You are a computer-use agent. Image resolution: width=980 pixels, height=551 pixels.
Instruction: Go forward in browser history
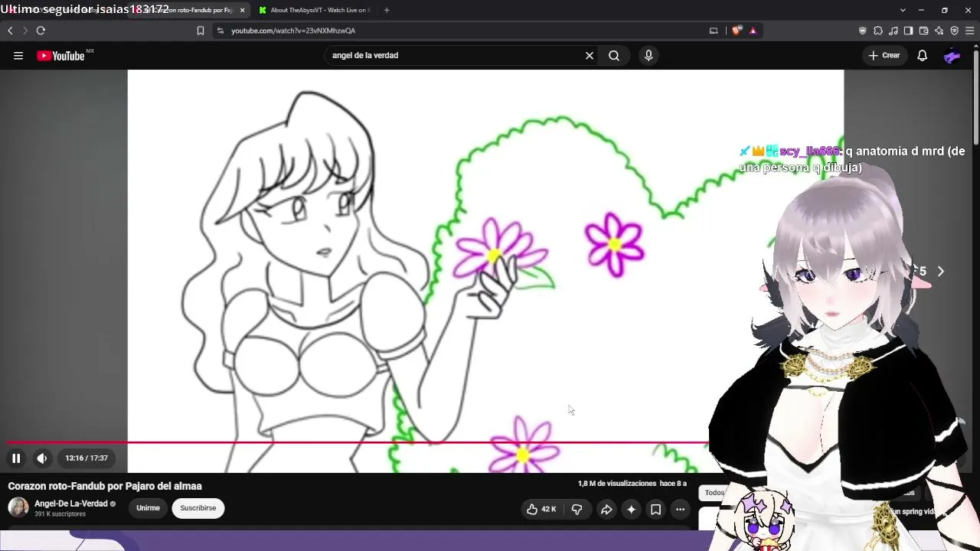[x=24, y=31]
